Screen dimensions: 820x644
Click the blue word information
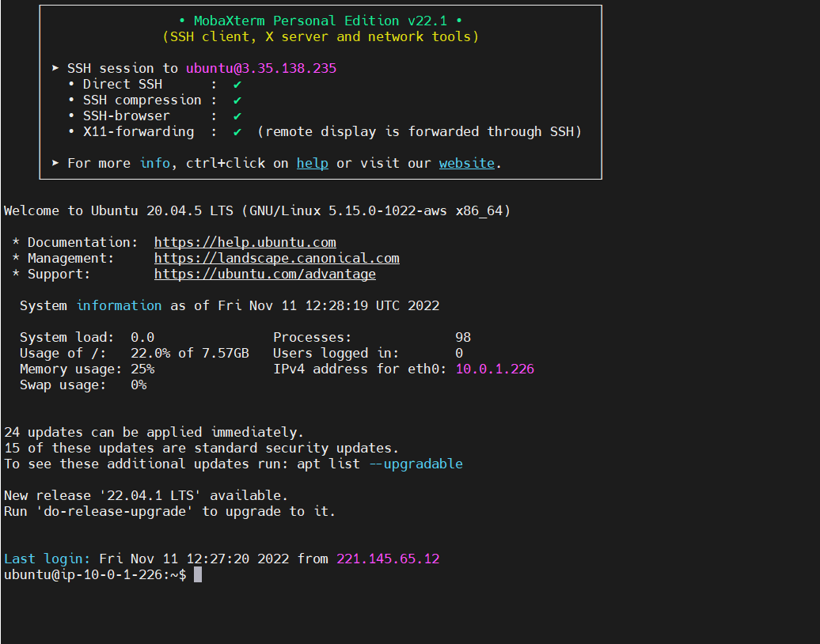click(x=119, y=306)
